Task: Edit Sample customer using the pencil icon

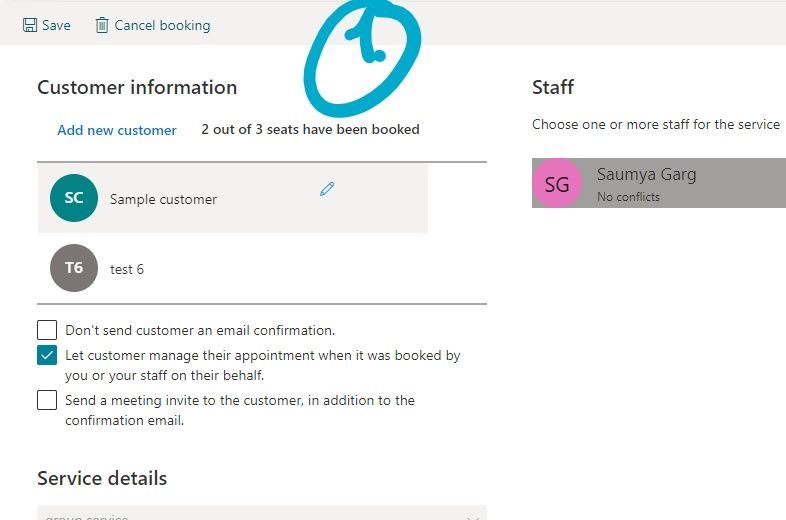Action: coord(327,189)
